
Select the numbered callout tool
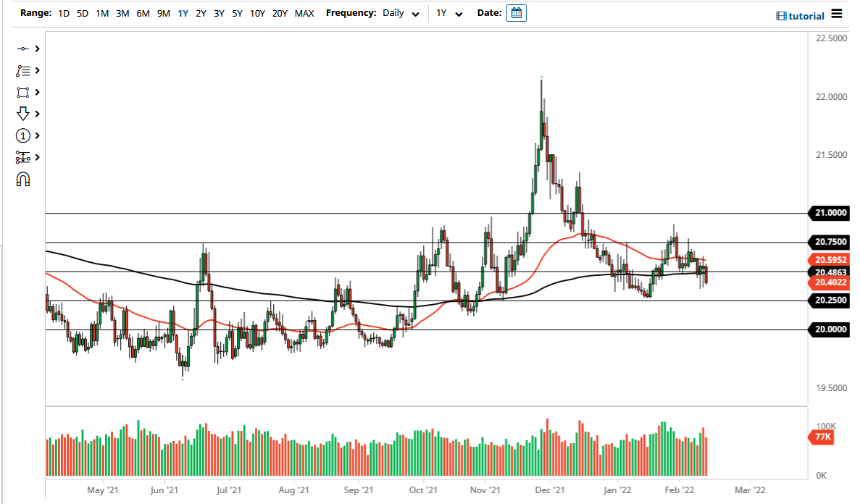[24, 135]
